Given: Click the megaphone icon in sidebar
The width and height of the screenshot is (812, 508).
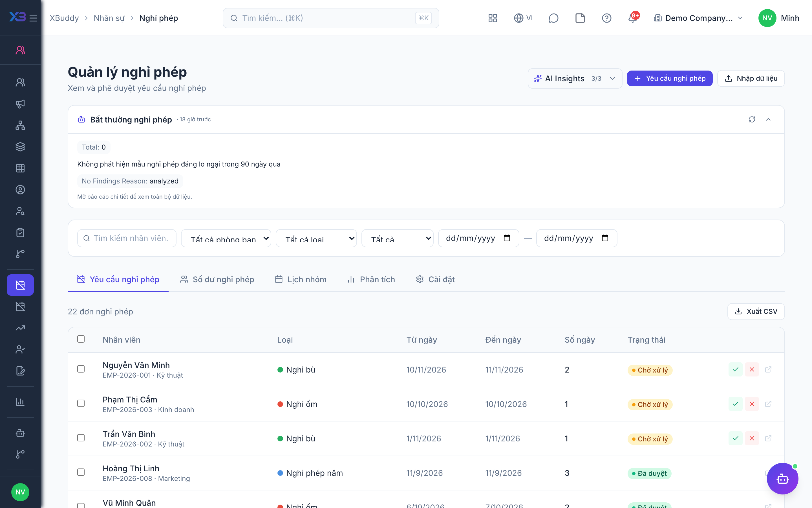Looking at the screenshot, I should 20,104.
